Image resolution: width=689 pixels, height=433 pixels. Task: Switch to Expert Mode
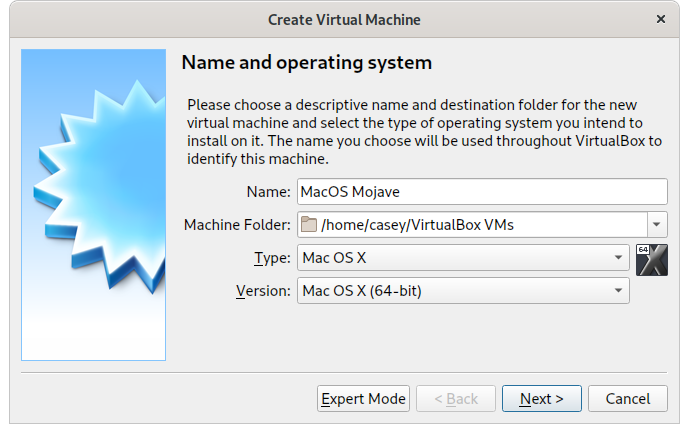363,399
